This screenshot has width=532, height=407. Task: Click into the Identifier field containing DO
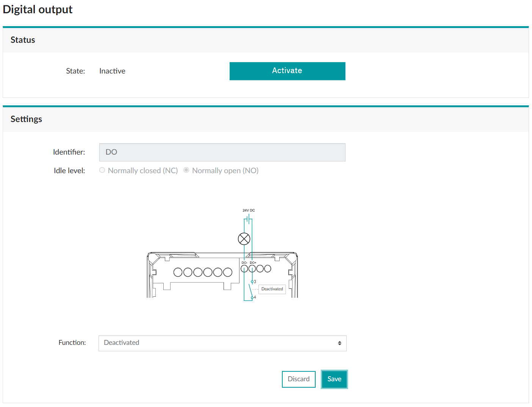(x=222, y=152)
